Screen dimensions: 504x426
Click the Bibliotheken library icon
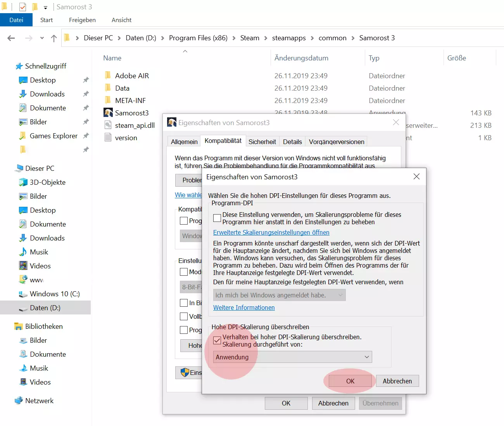tap(19, 326)
